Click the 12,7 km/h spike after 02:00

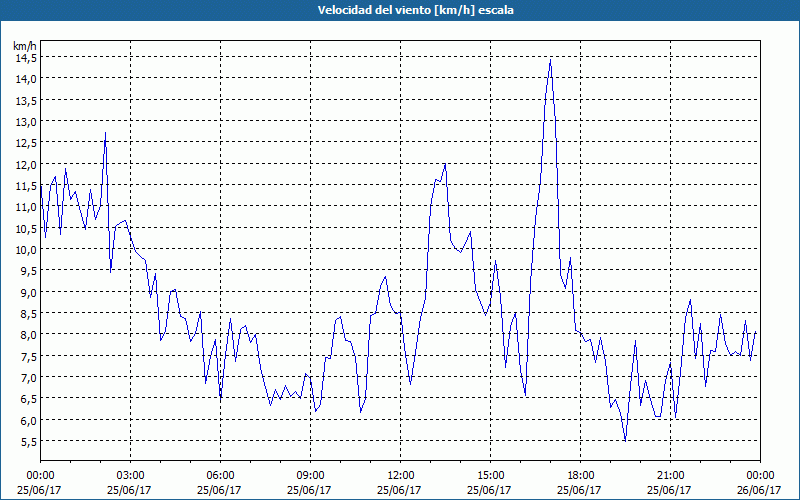pyautogui.click(x=106, y=133)
